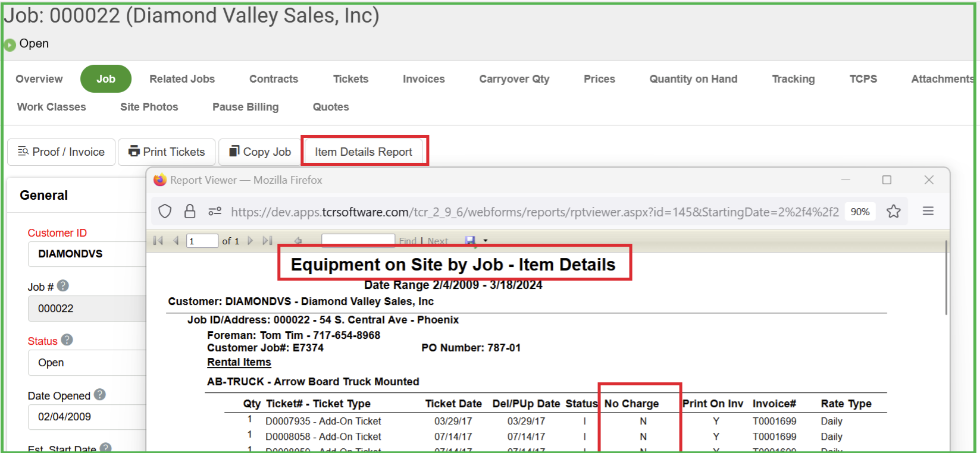
Task: Click the report find text box
Action: (358, 241)
